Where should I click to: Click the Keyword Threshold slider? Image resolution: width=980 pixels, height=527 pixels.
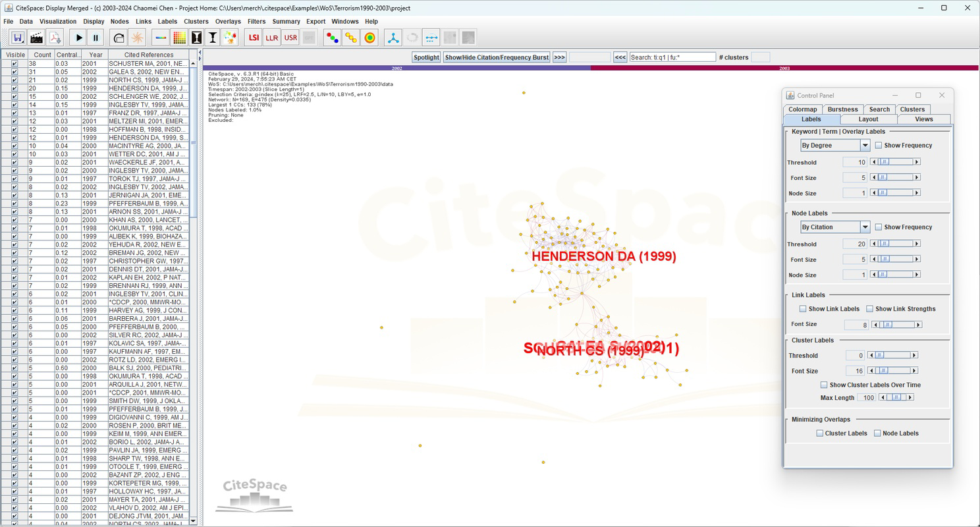(895, 162)
